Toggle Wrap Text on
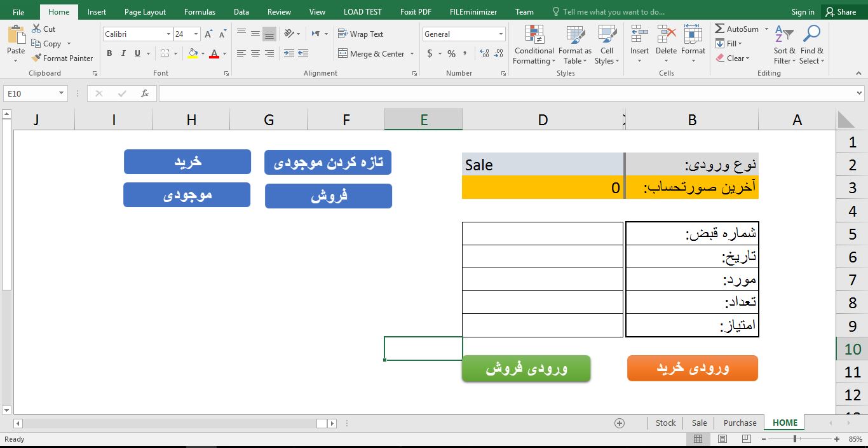 coord(360,34)
